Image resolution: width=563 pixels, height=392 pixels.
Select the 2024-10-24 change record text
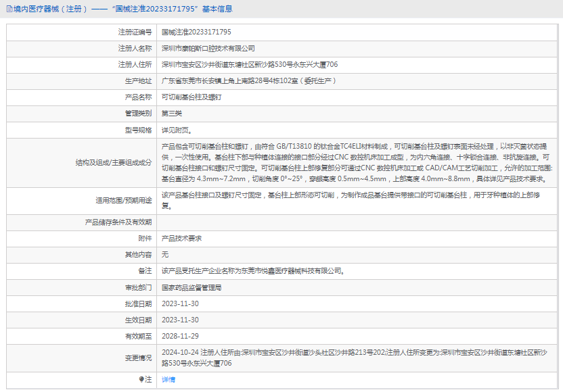point(355,358)
